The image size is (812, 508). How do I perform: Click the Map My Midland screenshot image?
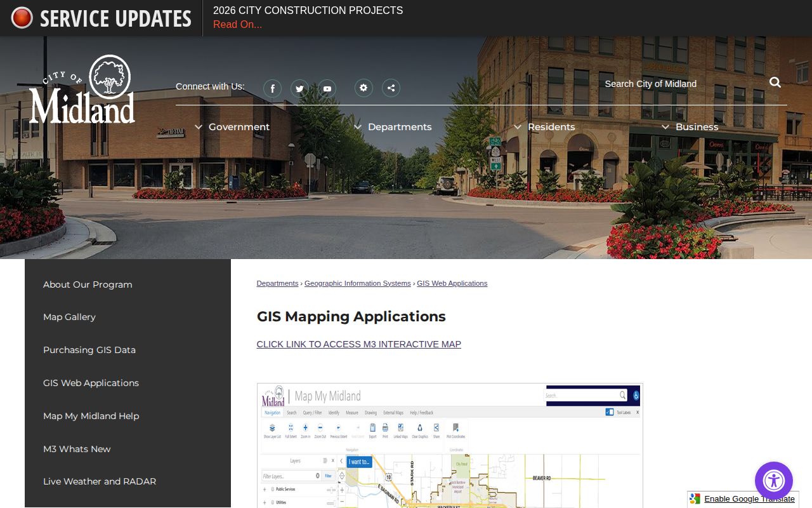450,445
